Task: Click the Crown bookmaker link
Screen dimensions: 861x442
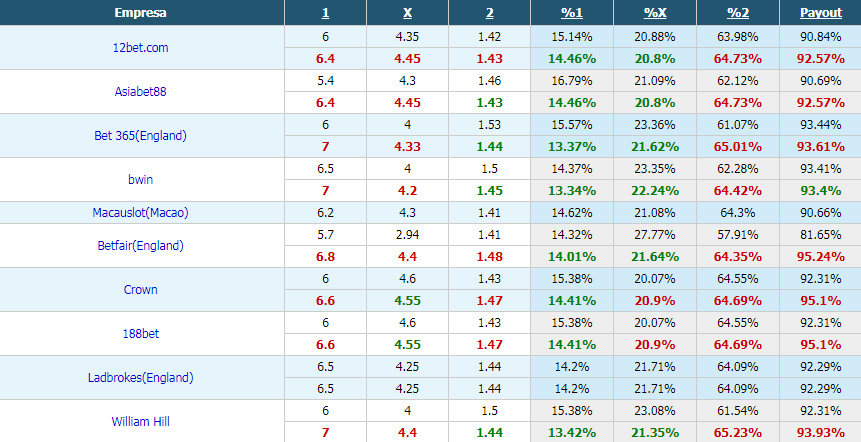Action: pos(141,289)
